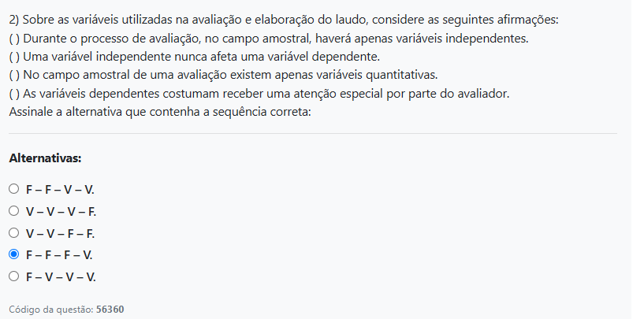
Task: Click the answer label text 'F – V – V – V.'
Action: point(61,277)
